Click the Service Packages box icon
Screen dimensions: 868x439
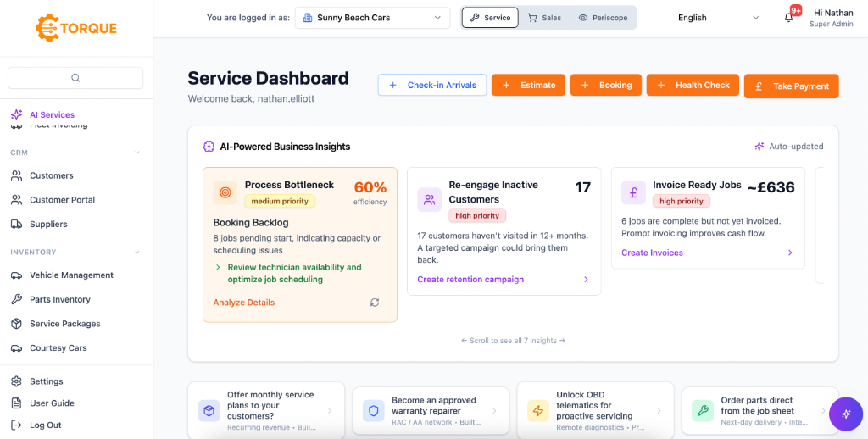point(17,324)
